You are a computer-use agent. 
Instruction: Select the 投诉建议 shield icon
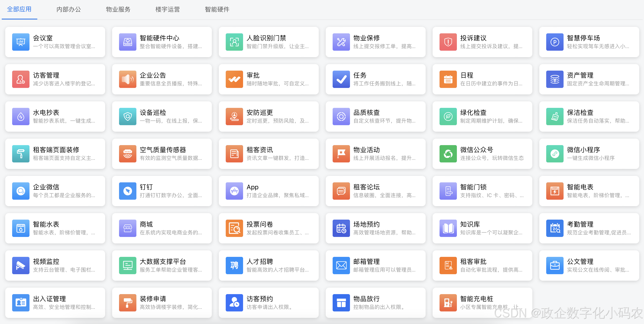[448, 42]
